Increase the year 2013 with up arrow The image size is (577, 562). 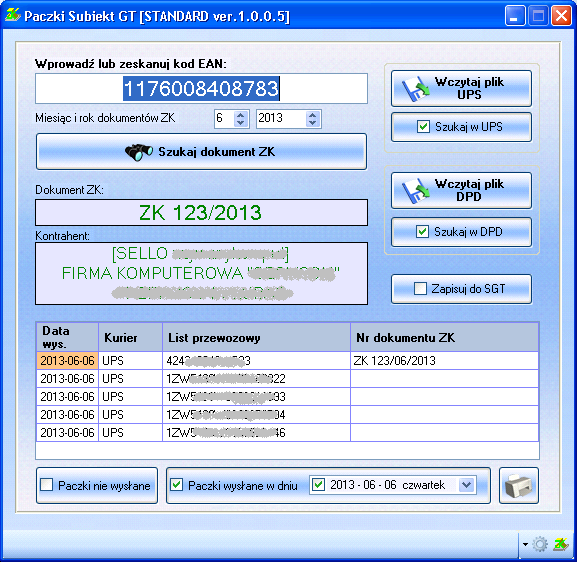(x=312, y=115)
